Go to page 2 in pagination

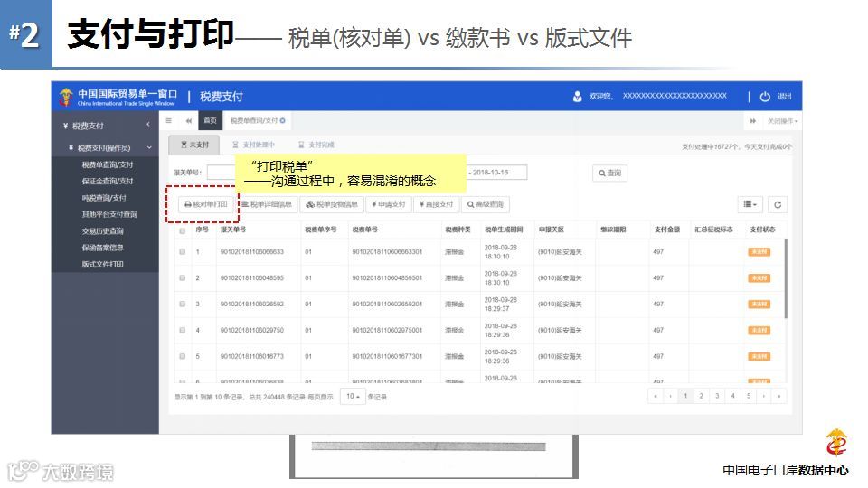coord(702,396)
